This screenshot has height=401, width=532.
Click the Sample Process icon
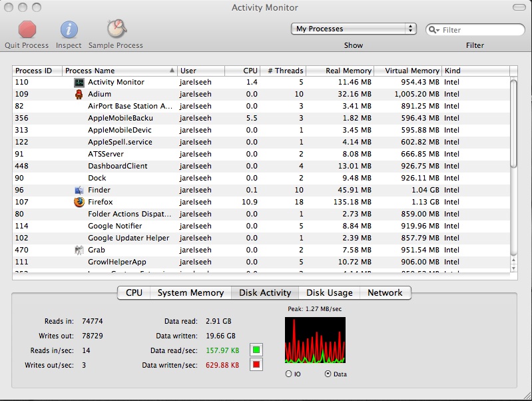tap(117, 29)
